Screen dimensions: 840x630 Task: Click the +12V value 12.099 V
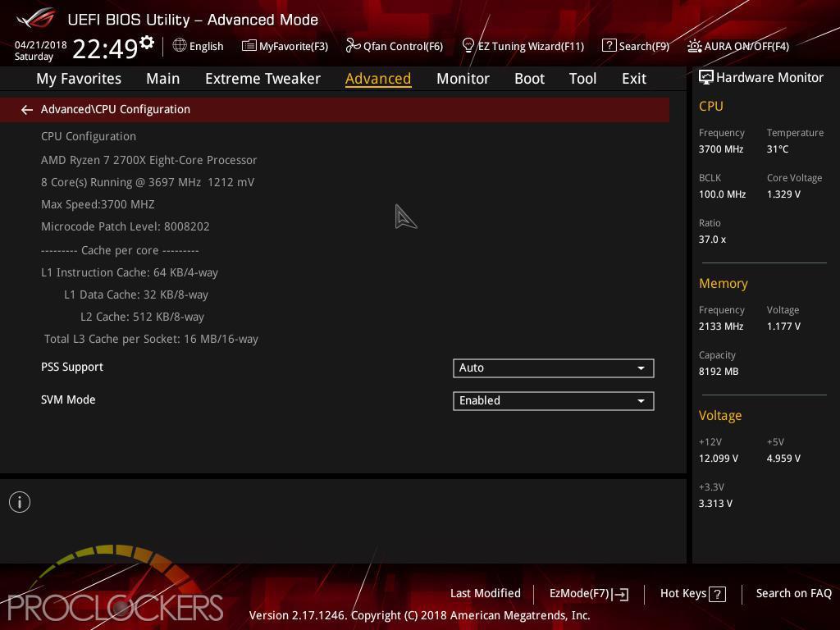[x=719, y=459]
